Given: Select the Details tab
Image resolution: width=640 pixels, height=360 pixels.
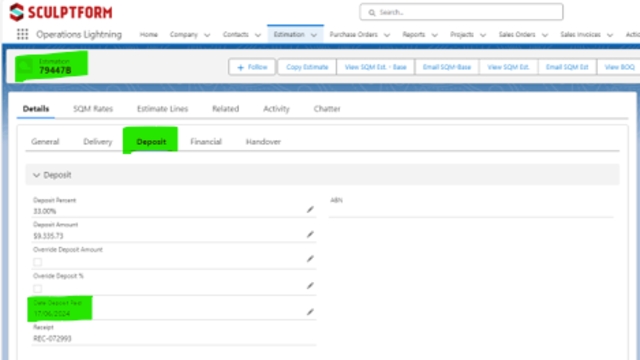Looking at the screenshot, I should (x=36, y=109).
